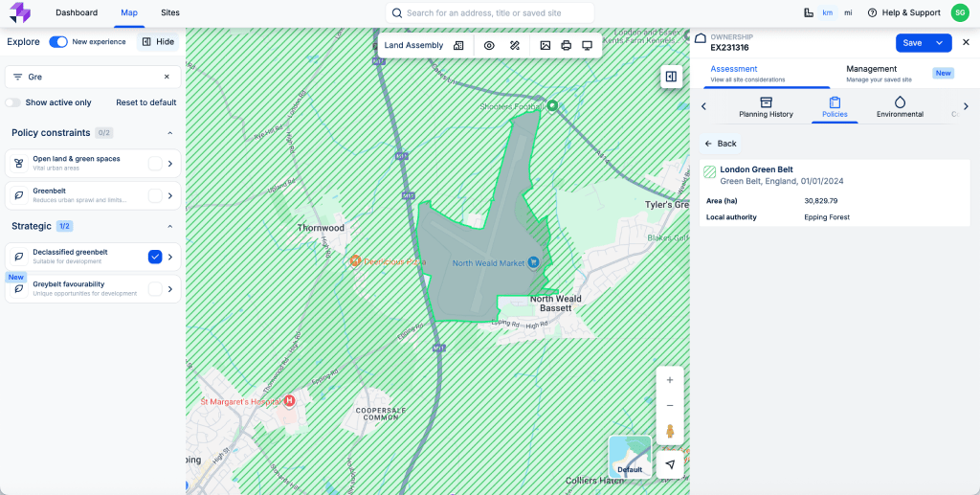Click Reset to default link

(x=145, y=102)
